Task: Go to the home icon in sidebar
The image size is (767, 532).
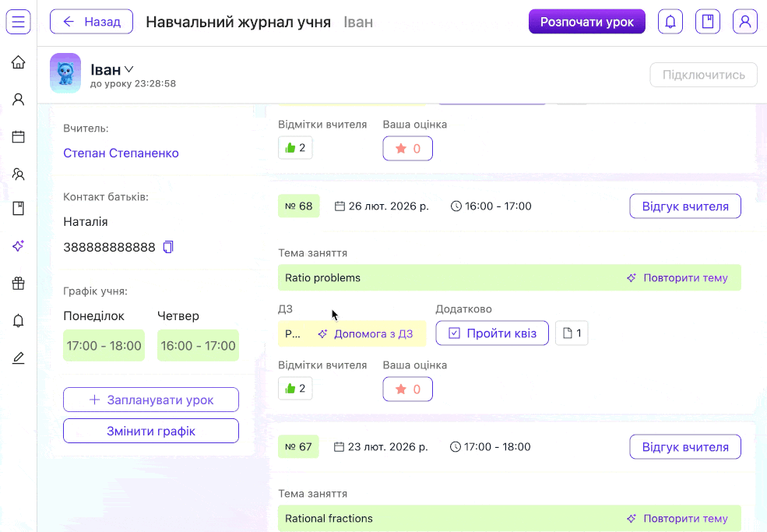Action: pos(19,62)
